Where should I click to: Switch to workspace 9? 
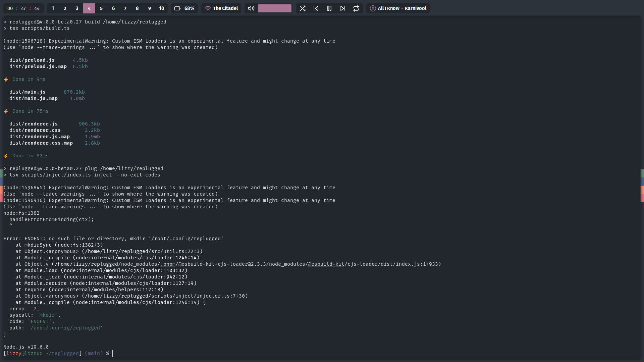coord(150,8)
